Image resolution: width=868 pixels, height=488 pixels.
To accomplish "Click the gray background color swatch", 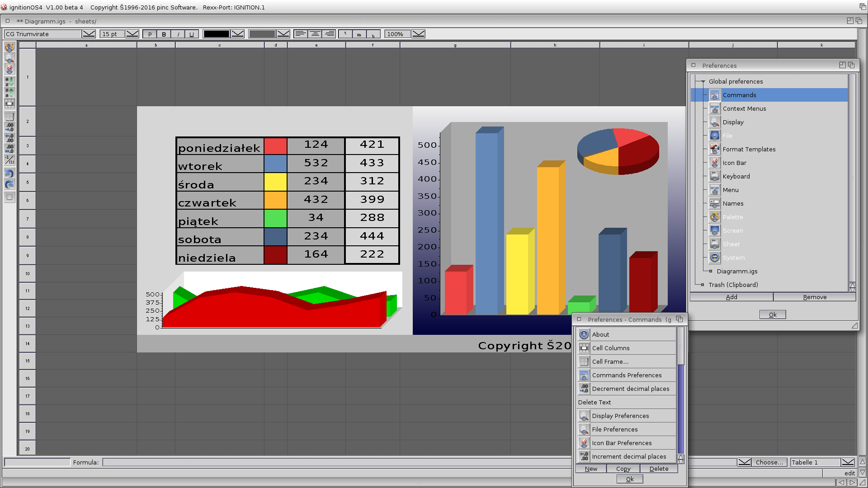I will pyautogui.click(x=262, y=34).
